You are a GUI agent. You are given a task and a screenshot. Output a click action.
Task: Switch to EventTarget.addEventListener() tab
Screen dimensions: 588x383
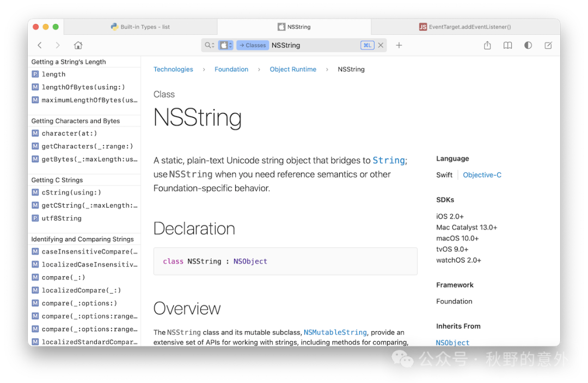(465, 27)
